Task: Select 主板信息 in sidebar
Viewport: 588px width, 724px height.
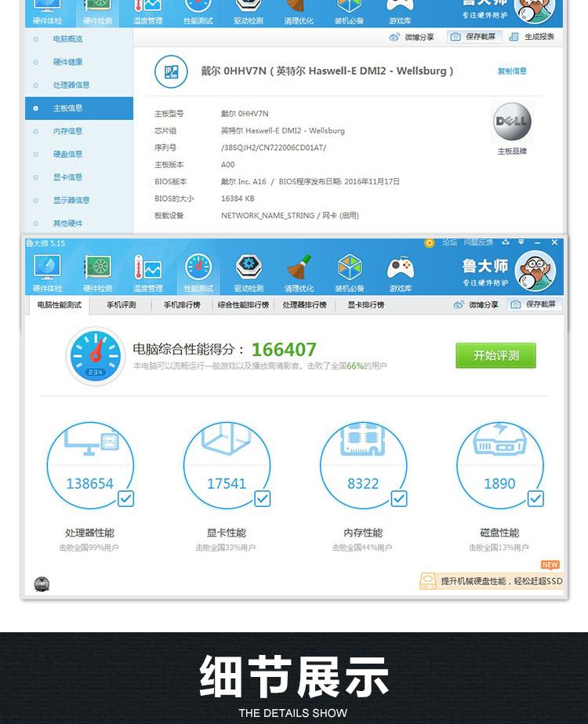Action: click(79, 108)
